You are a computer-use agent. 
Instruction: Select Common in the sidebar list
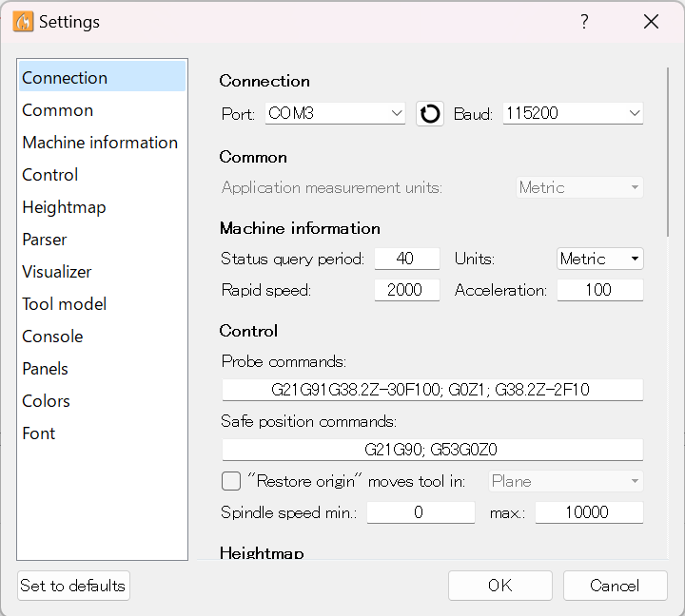coord(102,110)
